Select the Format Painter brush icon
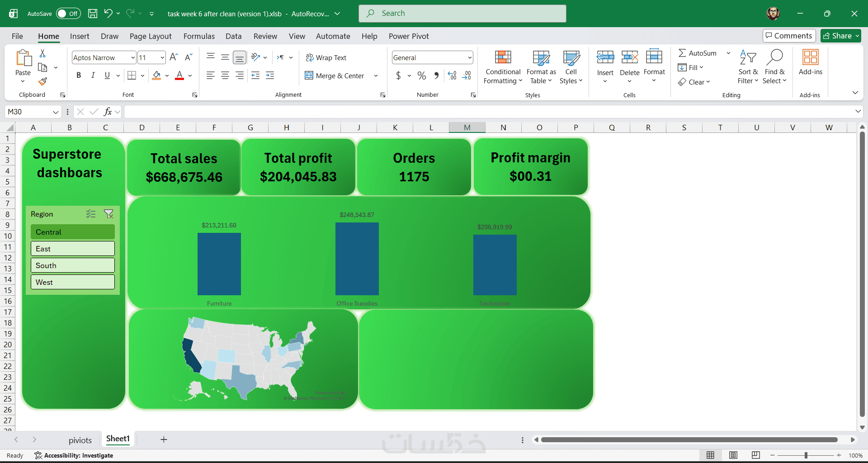The image size is (868, 463). tap(42, 81)
